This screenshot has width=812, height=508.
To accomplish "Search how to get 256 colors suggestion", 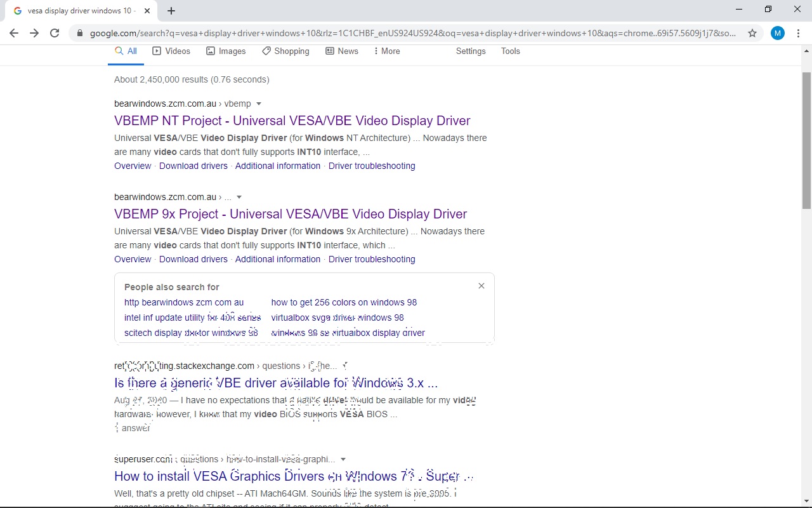I will pyautogui.click(x=344, y=302).
